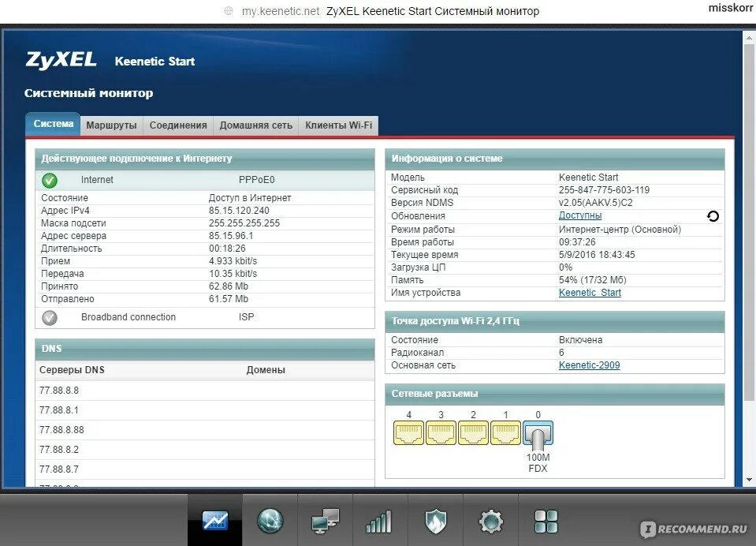Open the Home network computers icon
The height and width of the screenshot is (546, 756).
point(325,521)
